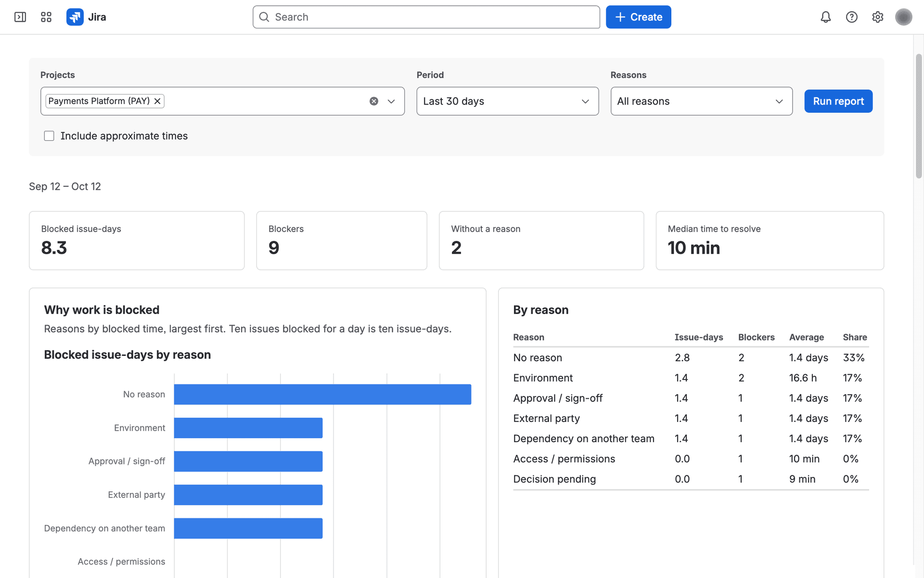Click the Jira logo
The height and width of the screenshot is (578, 924).
pyautogui.click(x=86, y=17)
